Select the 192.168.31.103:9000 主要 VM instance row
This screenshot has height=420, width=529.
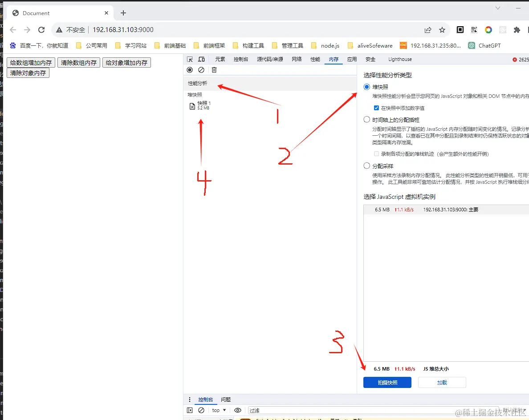pos(446,210)
